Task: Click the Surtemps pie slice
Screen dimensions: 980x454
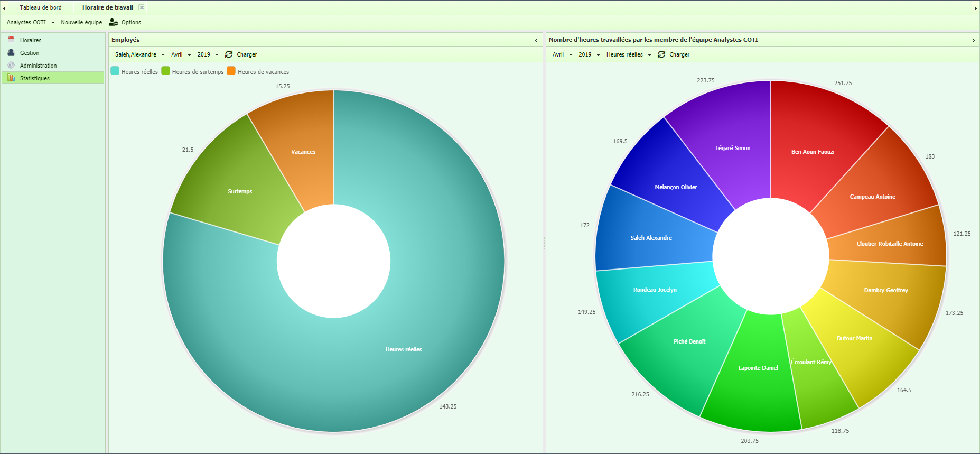Action: coord(240,191)
